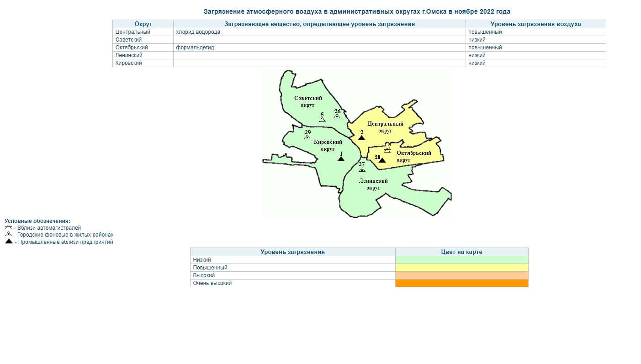Click the orange Очень высокий color swatch

[461, 283]
